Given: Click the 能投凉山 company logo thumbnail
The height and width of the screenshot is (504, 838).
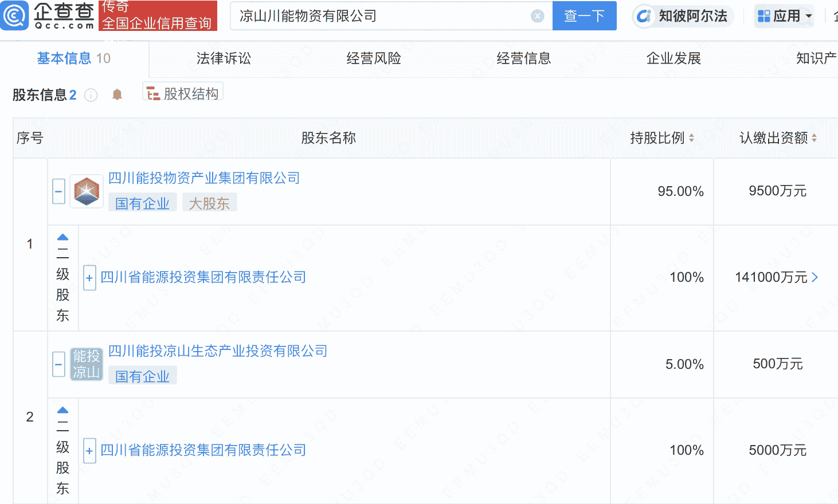Looking at the screenshot, I should coord(87,364).
